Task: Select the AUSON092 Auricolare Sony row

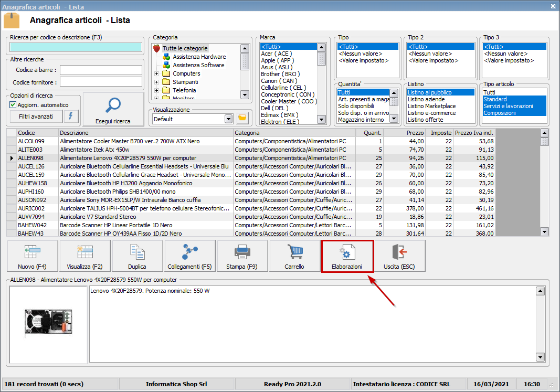Action: coord(250,200)
